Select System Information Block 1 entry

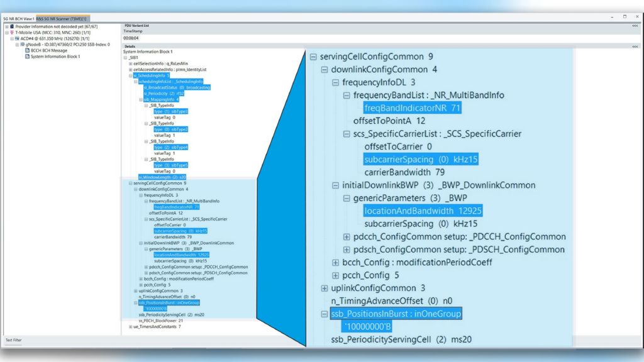point(55,57)
